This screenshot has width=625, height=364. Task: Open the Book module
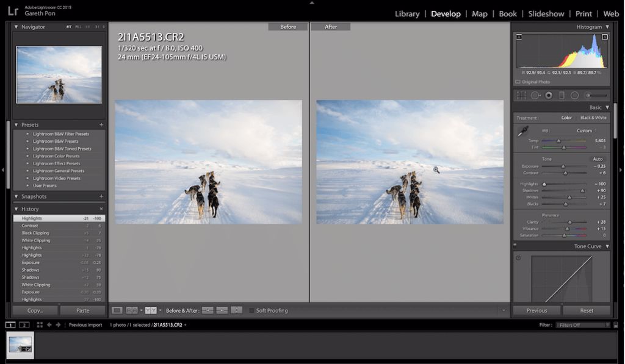click(508, 13)
